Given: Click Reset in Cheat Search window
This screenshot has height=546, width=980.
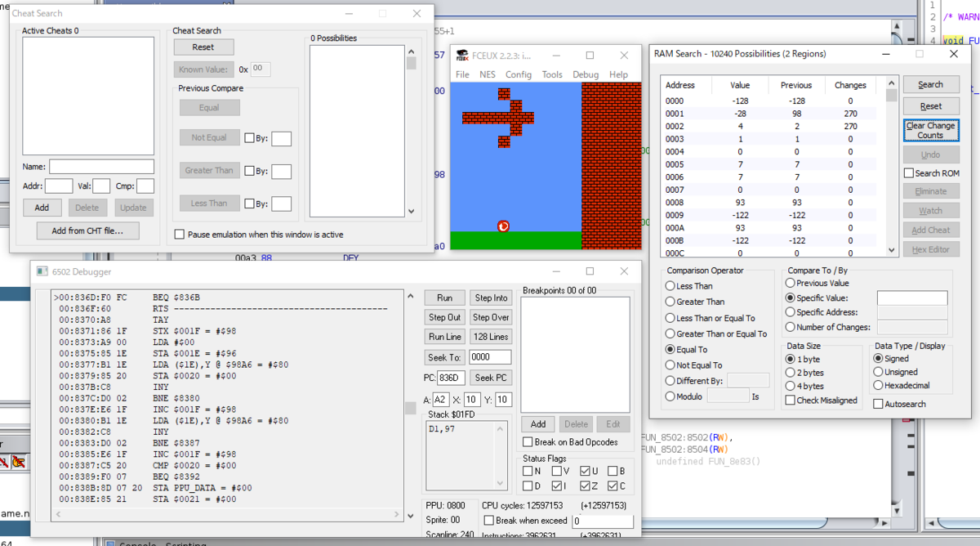Looking at the screenshot, I should point(203,47).
